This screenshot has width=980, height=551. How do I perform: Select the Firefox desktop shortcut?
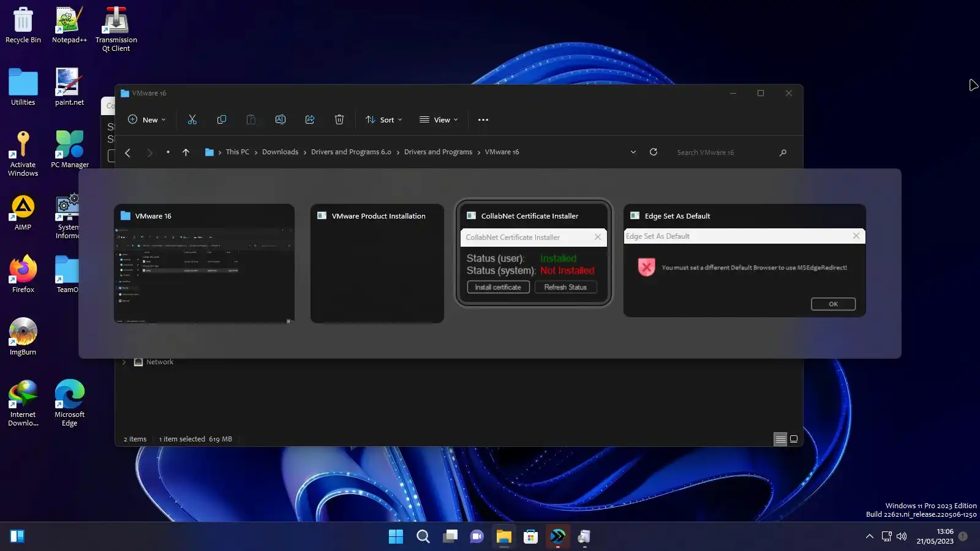tap(23, 274)
